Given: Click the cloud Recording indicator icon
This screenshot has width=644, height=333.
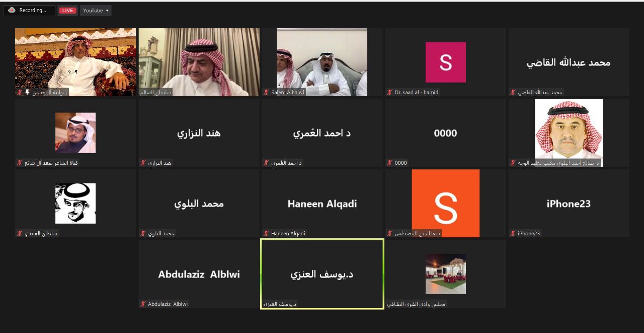Looking at the screenshot, I should tap(12, 10).
